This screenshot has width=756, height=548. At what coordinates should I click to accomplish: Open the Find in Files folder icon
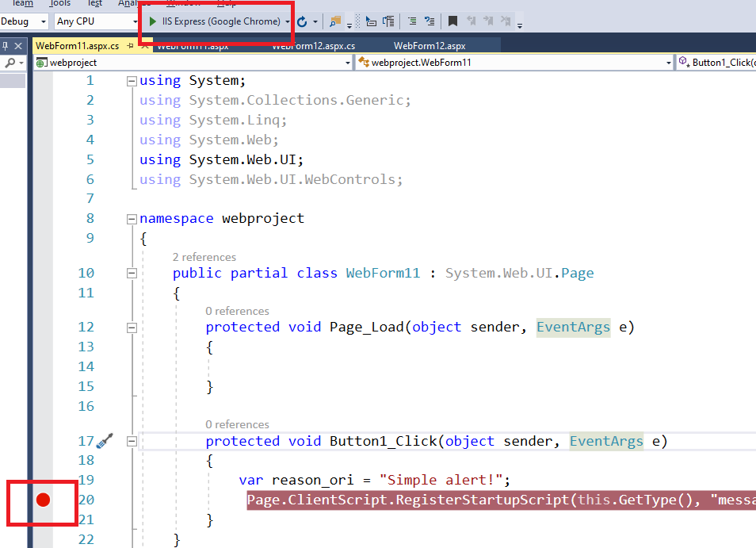tap(335, 21)
